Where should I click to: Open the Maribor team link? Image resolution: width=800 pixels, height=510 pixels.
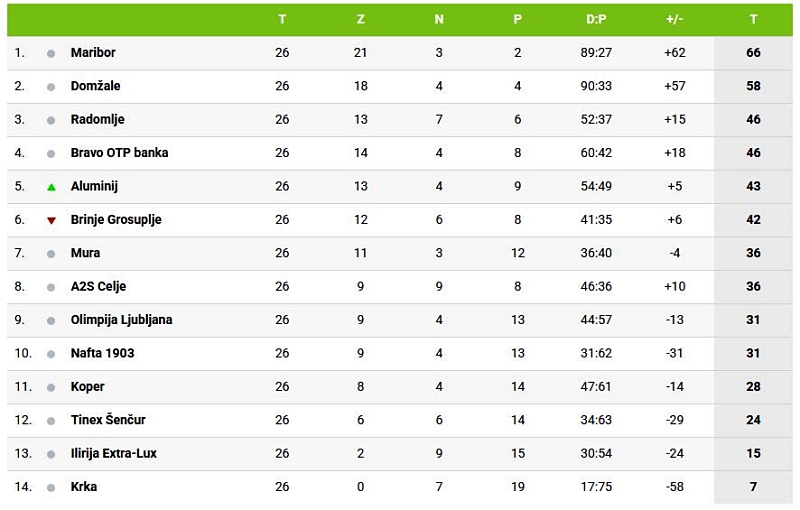coord(93,52)
